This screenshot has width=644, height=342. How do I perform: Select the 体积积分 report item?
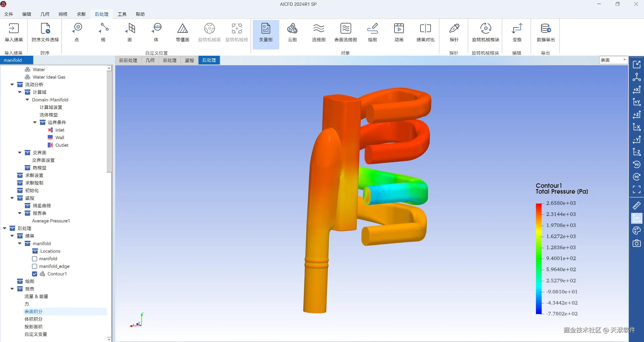pos(34,319)
